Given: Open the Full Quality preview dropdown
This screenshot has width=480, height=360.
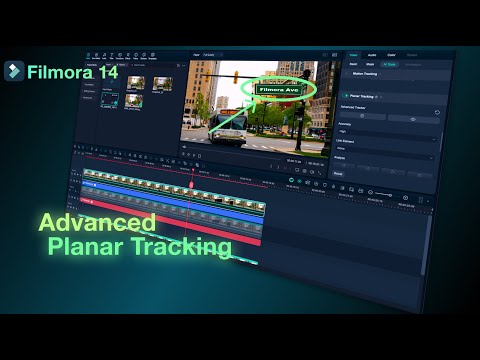Looking at the screenshot, I should click(212, 55).
